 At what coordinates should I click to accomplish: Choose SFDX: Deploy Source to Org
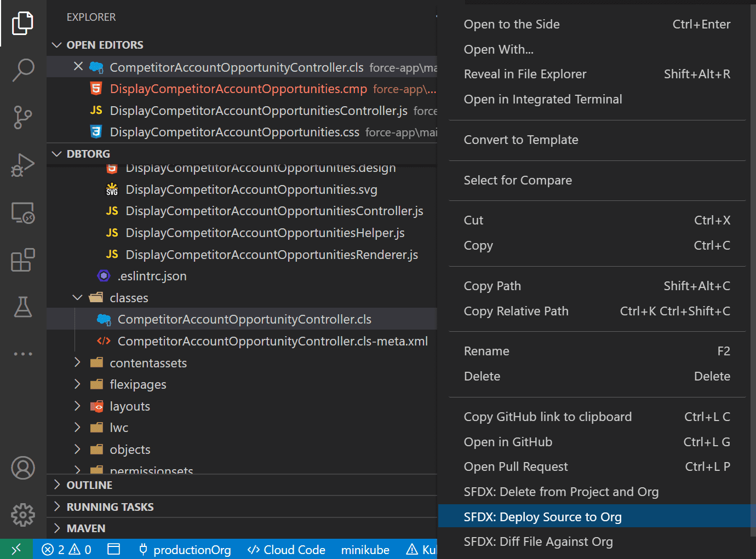click(x=597, y=517)
